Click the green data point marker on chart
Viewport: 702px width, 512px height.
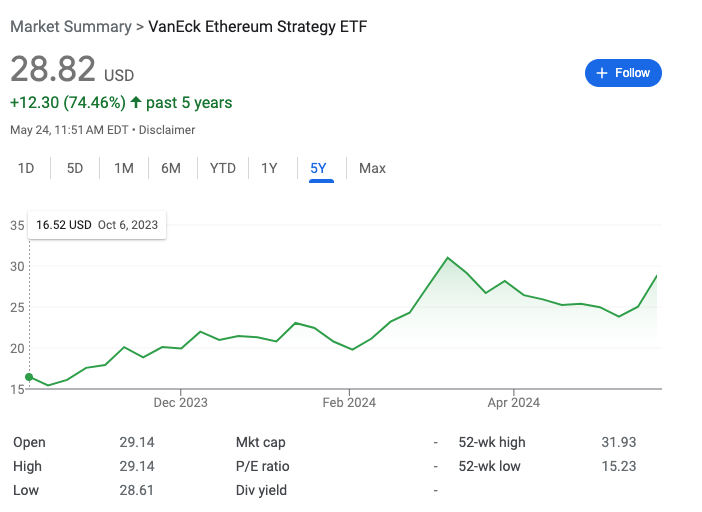[29, 377]
